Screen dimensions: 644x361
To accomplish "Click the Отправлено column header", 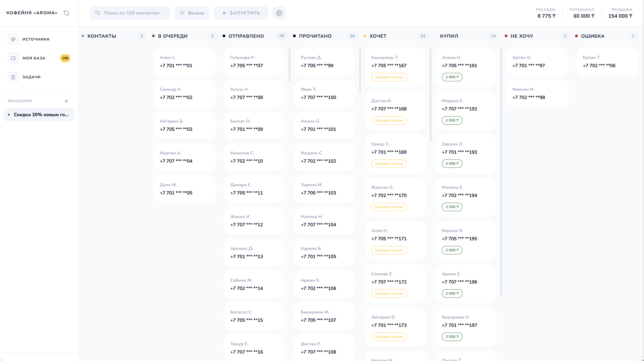I will pos(246,36).
